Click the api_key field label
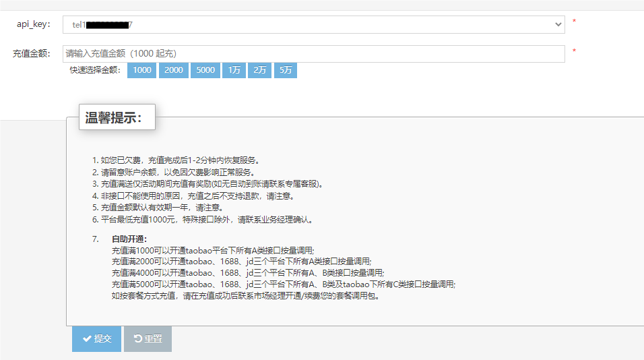The width and height of the screenshot is (644, 360). pyautogui.click(x=34, y=25)
